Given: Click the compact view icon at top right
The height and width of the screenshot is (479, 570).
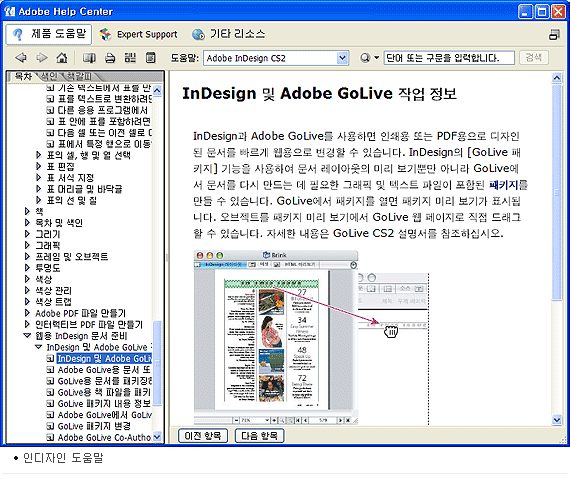Looking at the screenshot, I should coord(554,35).
